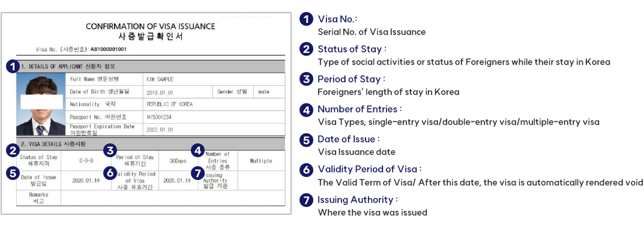
Task: Click the Confirmation of Visa Issuance title
Action: [x=150, y=26]
